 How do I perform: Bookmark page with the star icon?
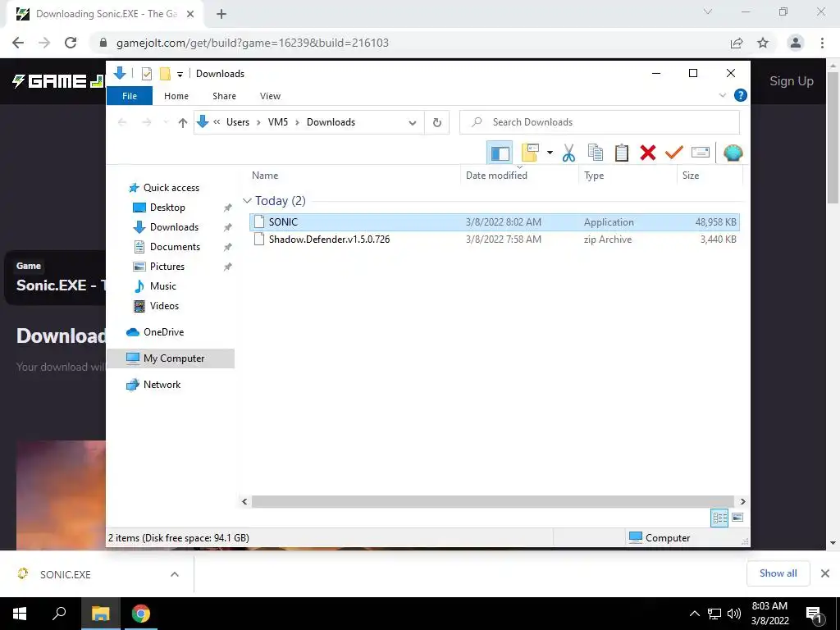tap(763, 43)
